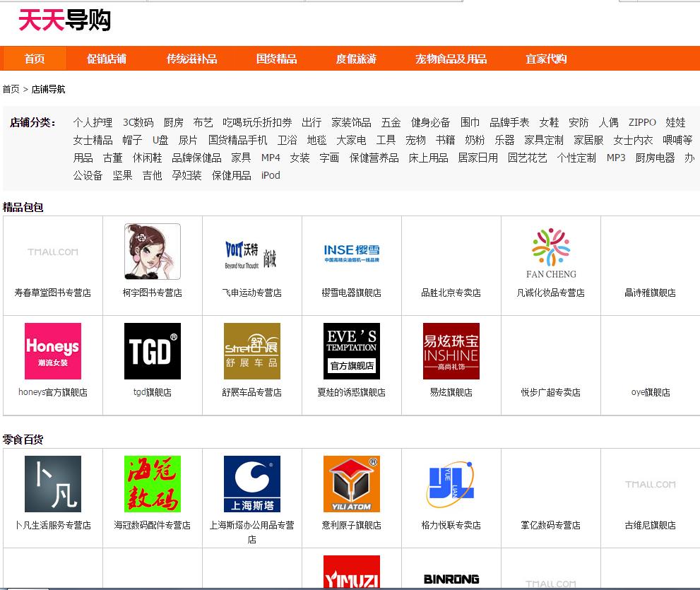
Task: Open the 格力悦联专卖店 store link
Action: [x=451, y=525]
